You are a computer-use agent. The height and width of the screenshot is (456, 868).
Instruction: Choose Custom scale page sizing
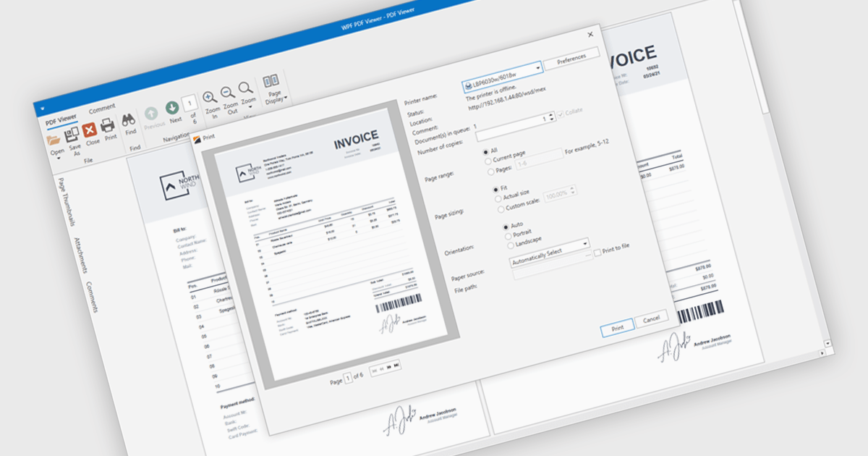pos(500,209)
